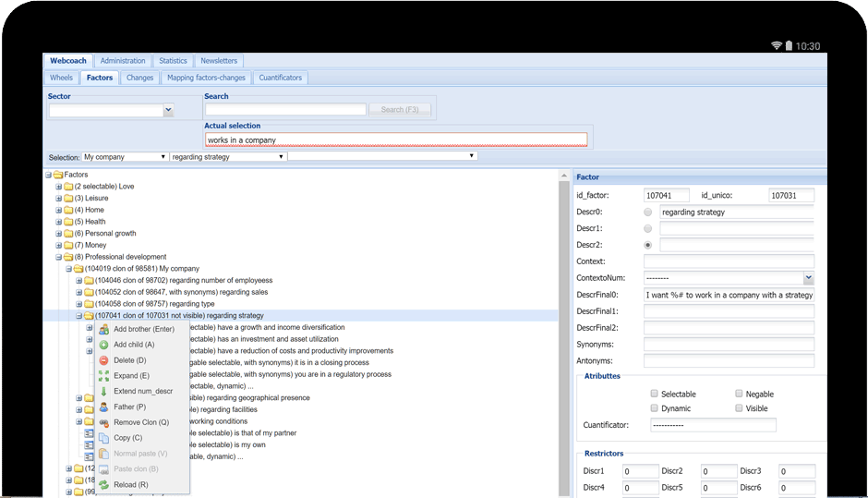This screenshot has height=498, width=868.
Task: Choose Copy (C) from context menu
Action: (127, 438)
